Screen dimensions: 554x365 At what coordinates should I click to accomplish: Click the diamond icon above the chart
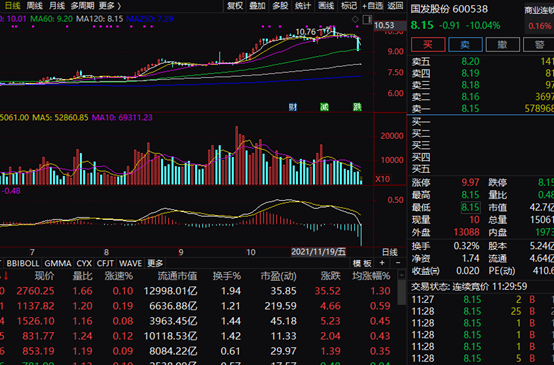(355, 19)
